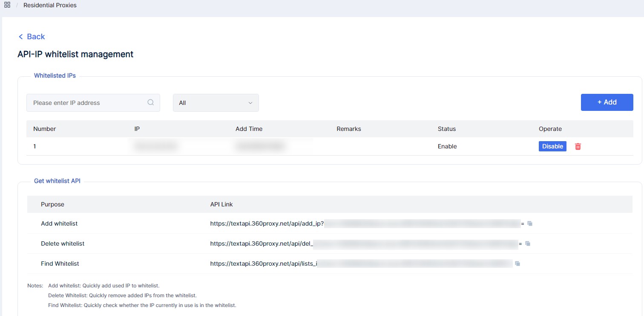Open the Residential Proxies breadcrumb
The height and width of the screenshot is (316, 644).
click(x=50, y=6)
